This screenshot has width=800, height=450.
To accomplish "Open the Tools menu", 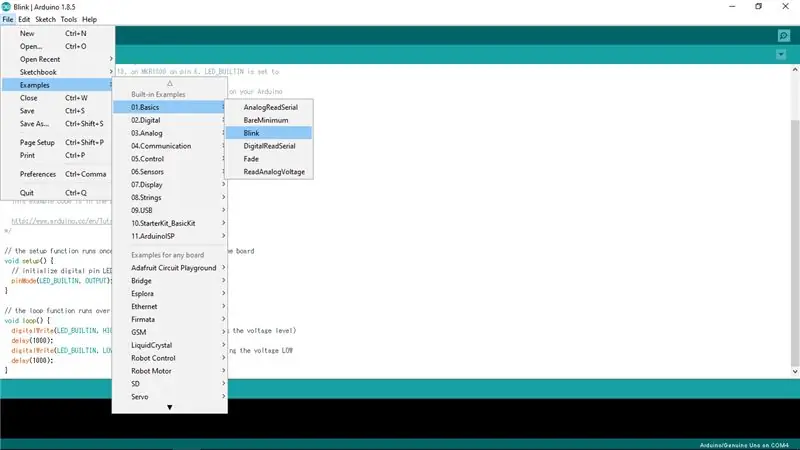I will pyautogui.click(x=68, y=19).
